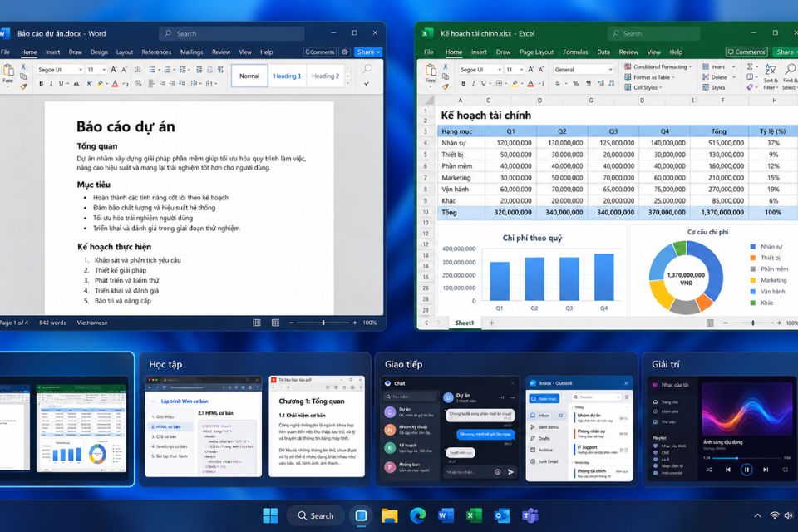Open the Mailings tab in Word

(x=191, y=52)
